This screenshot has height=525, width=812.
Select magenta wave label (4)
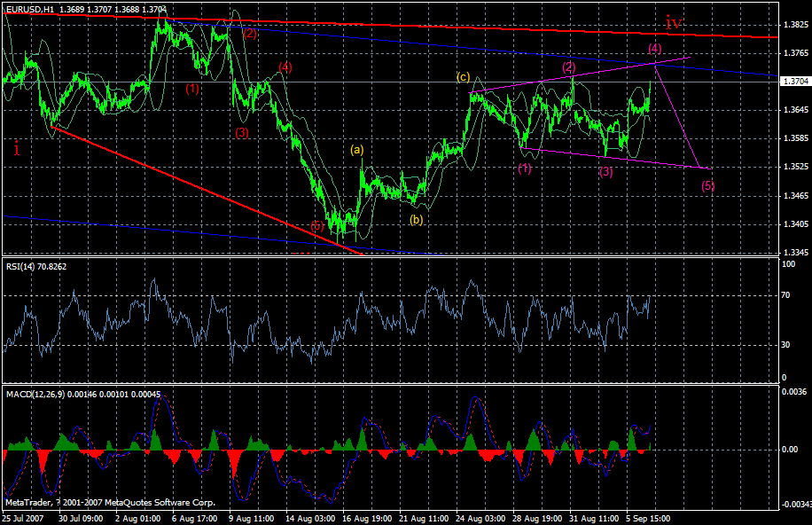(654, 48)
